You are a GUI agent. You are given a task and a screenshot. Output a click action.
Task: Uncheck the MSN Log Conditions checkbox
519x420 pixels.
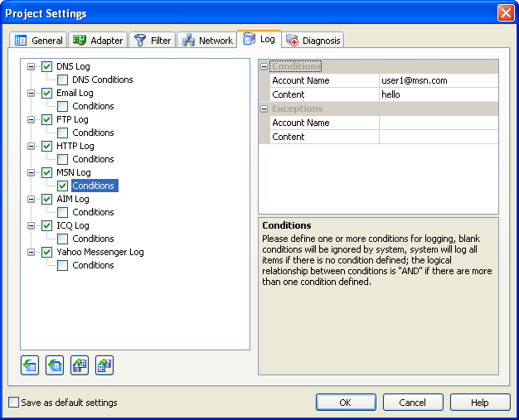(x=63, y=186)
